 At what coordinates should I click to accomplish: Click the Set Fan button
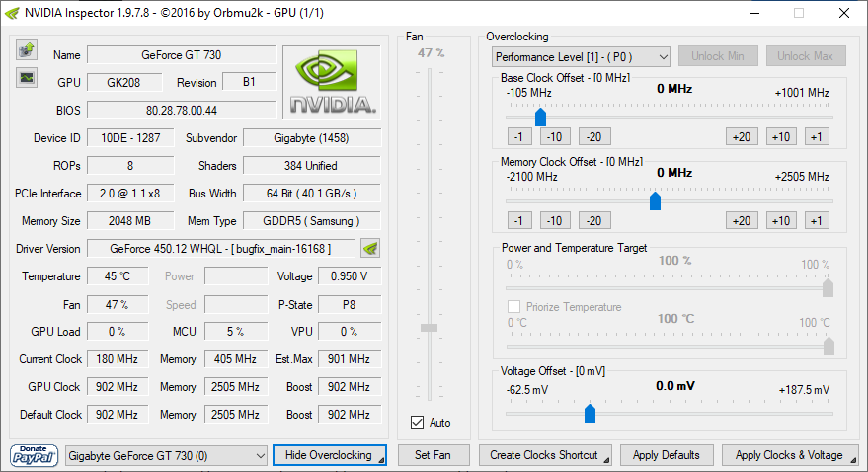[433, 455]
